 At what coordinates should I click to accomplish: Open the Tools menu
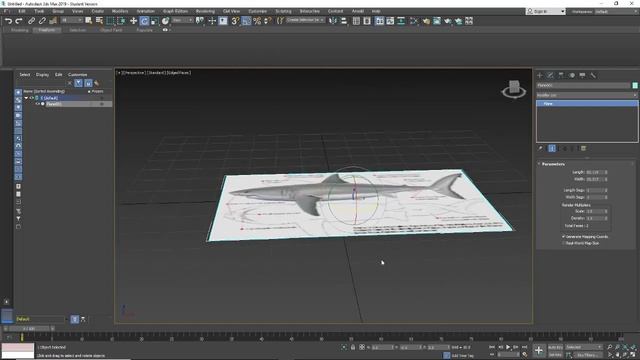[x=39, y=11]
